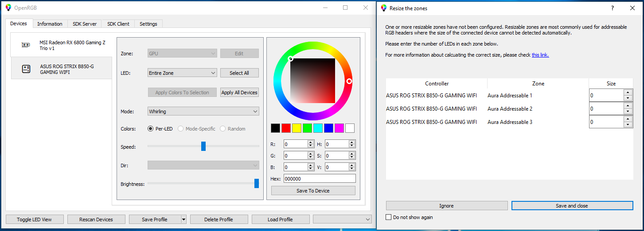The image size is (644, 231).
Task: Pick the red color swatch
Action: coord(286,128)
